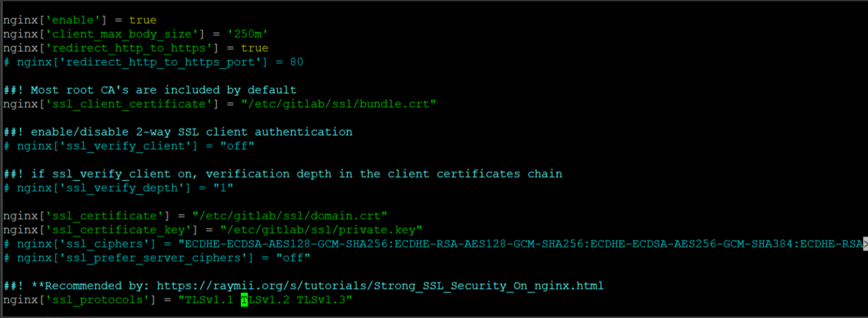Click the true value on nginx['enable'] line
This screenshot has height=318, width=868.
pos(143,20)
